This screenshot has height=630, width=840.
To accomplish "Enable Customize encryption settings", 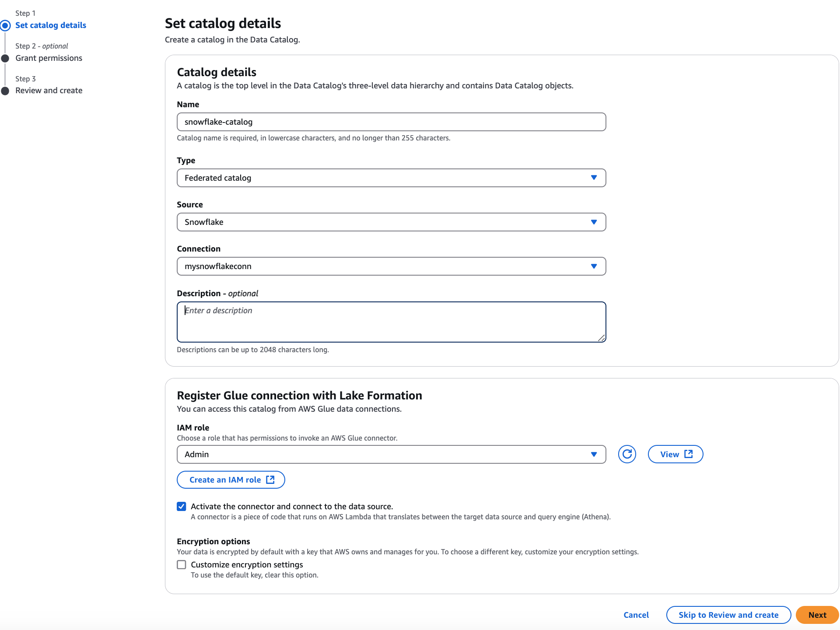I will [x=181, y=564].
